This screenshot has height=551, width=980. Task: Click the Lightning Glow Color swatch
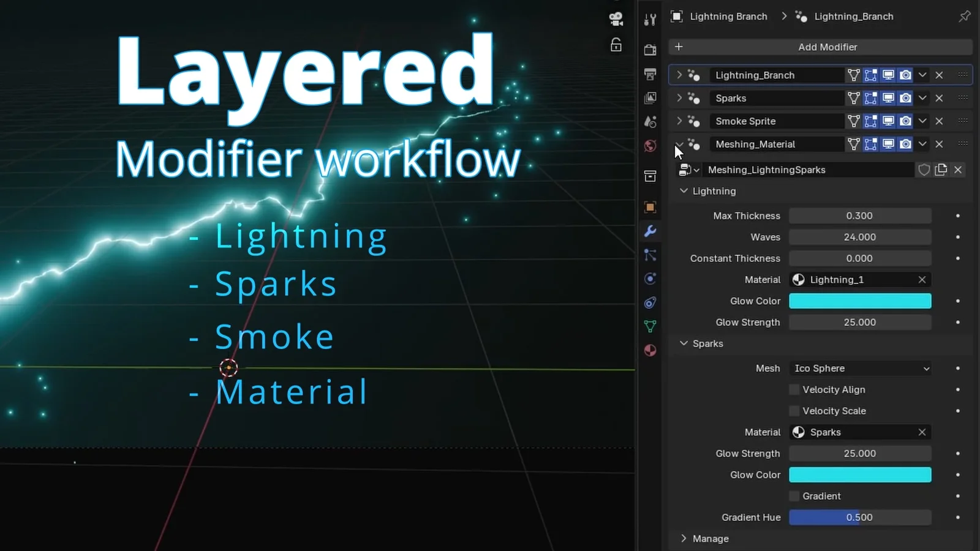coord(860,301)
